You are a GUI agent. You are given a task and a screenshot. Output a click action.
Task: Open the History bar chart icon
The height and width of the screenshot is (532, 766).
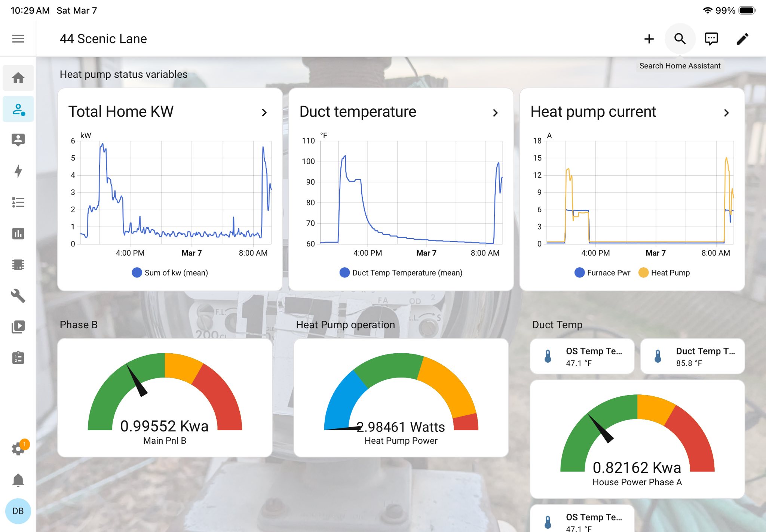coord(18,234)
